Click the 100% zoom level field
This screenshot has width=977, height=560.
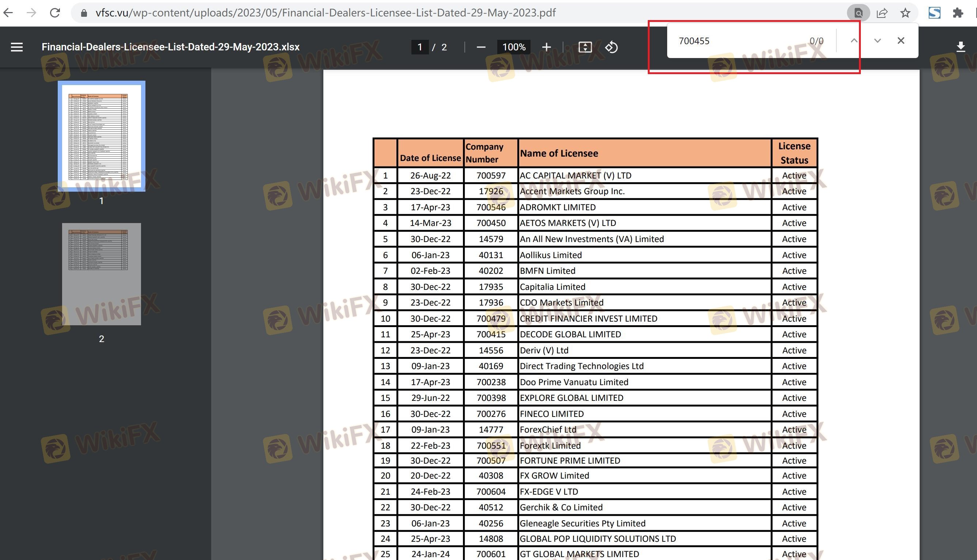[514, 47]
